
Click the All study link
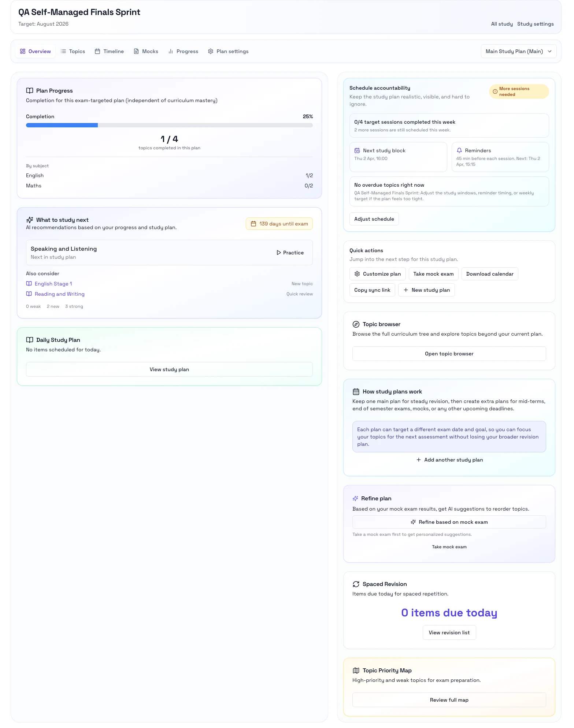[502, 24]
